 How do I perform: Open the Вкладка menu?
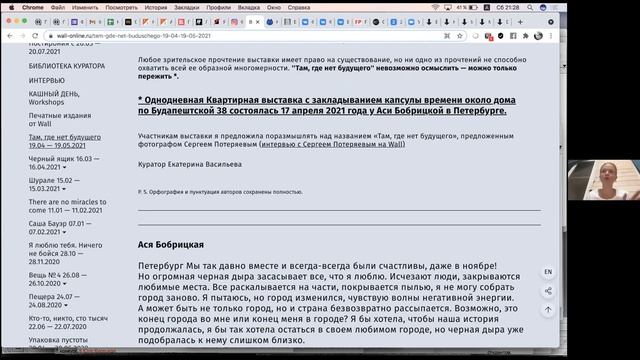coord(249,7)
